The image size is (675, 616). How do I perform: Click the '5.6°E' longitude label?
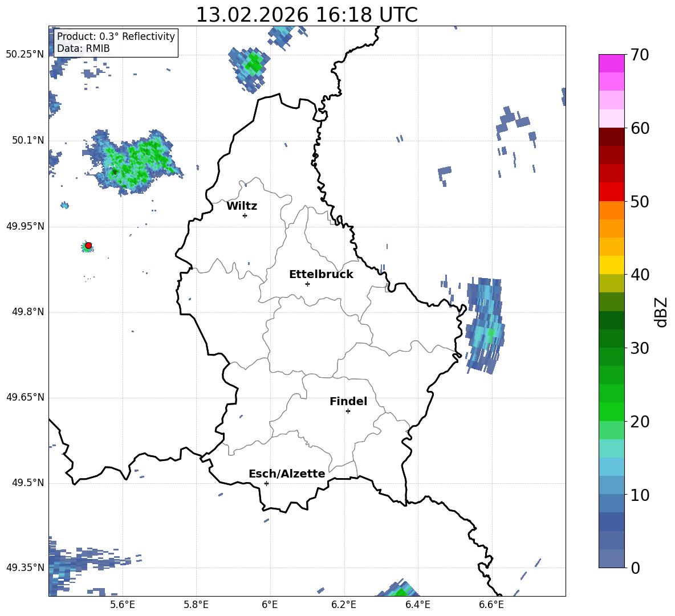click(x=123, y=605)
